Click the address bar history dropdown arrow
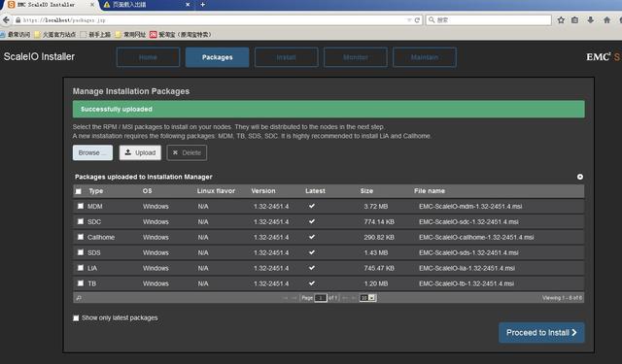Screen dimensions: 622x364 coord(409,19)
